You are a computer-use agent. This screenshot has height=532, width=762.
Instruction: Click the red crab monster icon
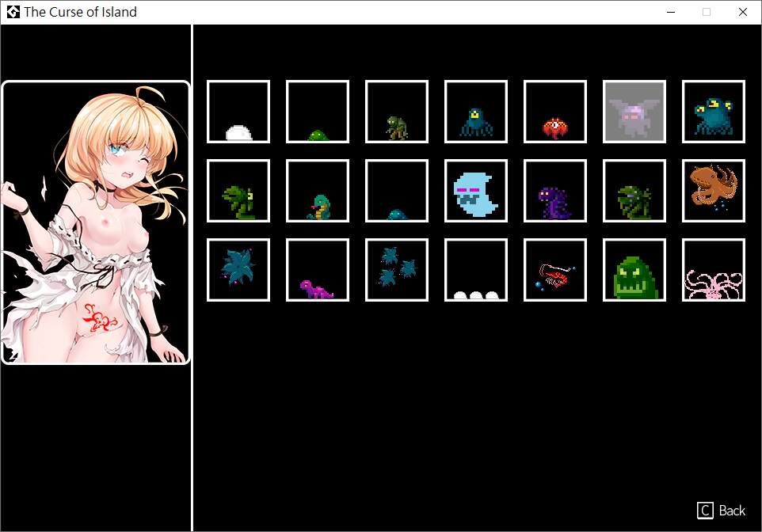pyautogui.click(x=555, y=112)
